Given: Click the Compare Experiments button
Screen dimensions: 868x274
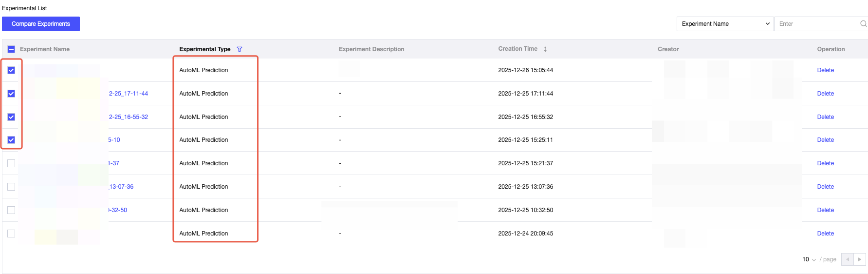Looking at the screenshot, I should pyautogui.click(x=41, y=24).
